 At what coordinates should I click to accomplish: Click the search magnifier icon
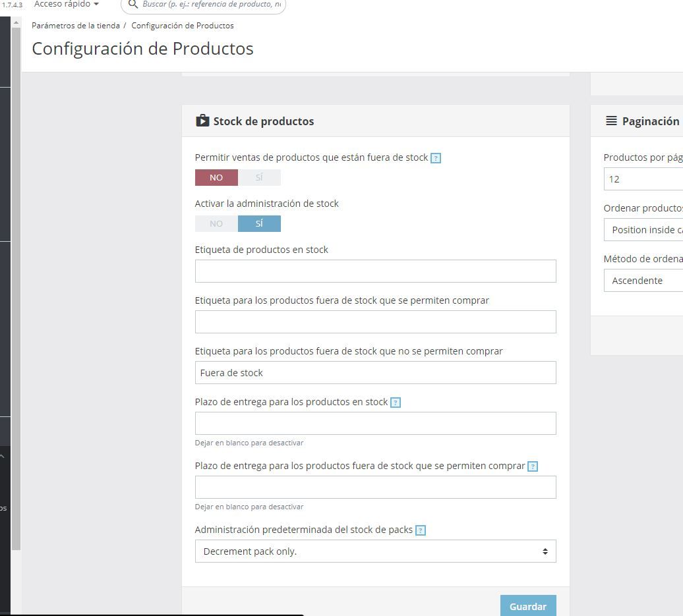pyautogui.click(x=133, y=5)
